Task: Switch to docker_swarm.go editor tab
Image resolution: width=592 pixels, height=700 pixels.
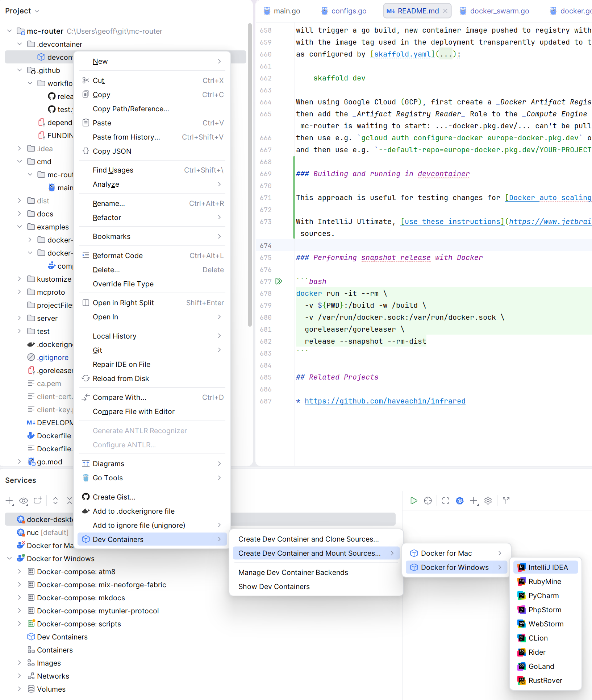Action: [495, 11]
